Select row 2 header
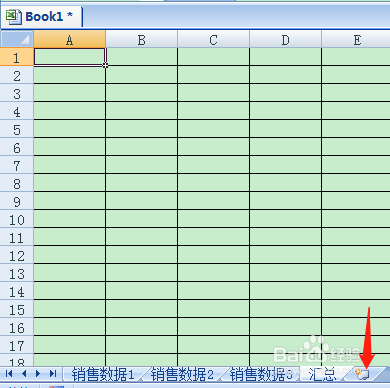Viewport: 390px width, 388px height. 17,75
